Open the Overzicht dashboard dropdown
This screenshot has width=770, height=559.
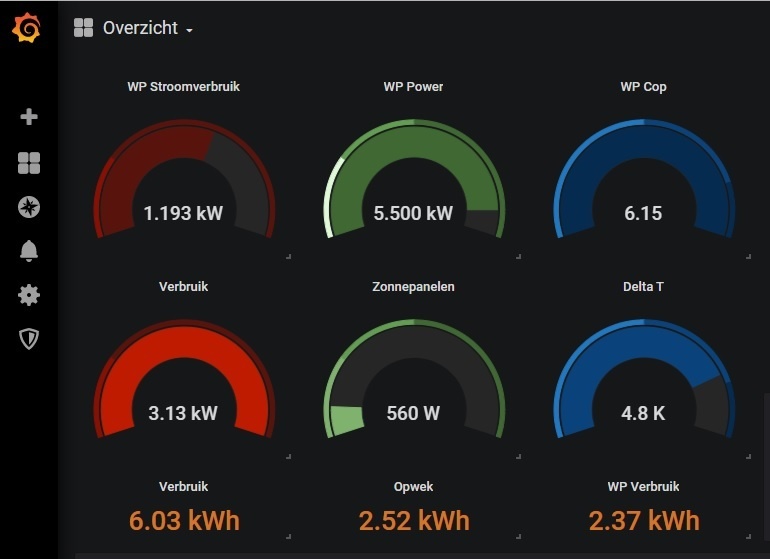147,28
